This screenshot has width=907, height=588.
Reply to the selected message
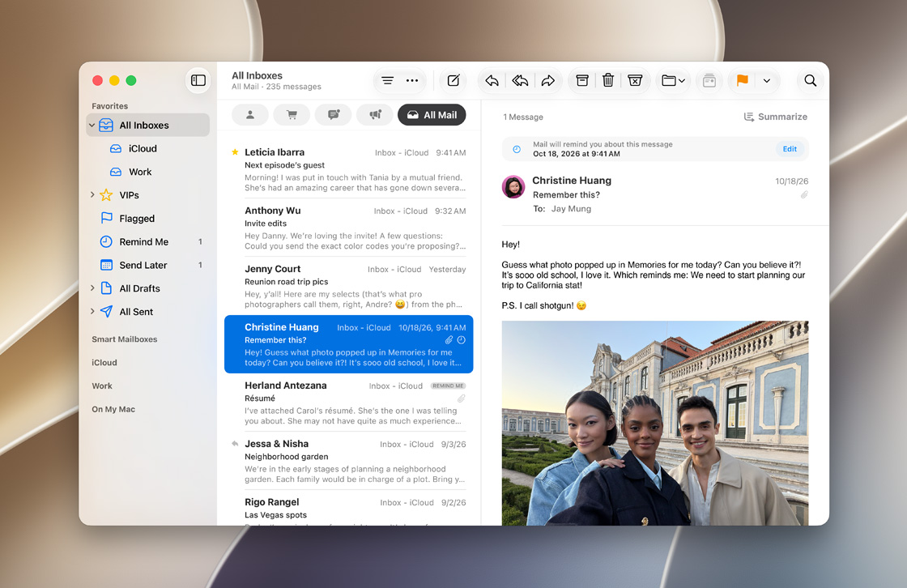[492, 80]
